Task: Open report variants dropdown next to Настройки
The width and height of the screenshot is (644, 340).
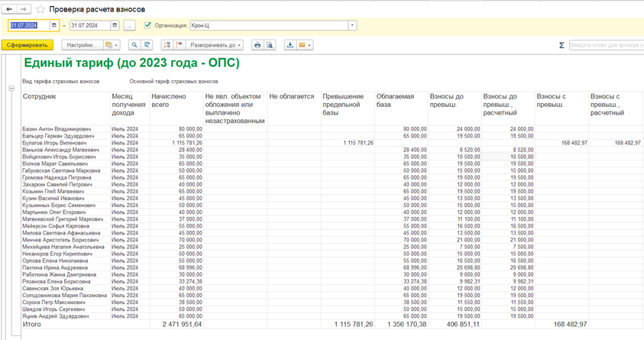Action: pos(112,45)
